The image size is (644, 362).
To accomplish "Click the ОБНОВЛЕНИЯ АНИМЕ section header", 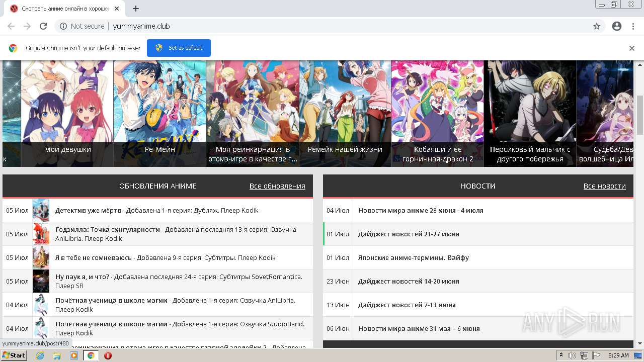I will (x=157, y=186).
